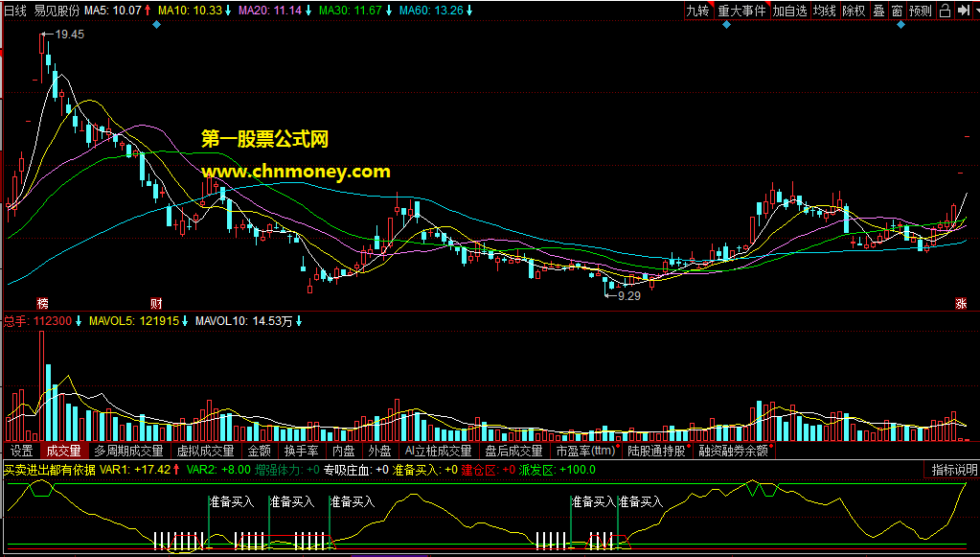
Task: Click the red 涨 marker icon
Action: tap(961, 303)
